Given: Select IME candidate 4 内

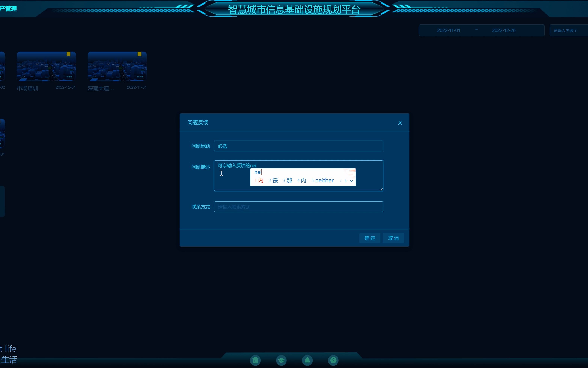Looking at the screenshot, I should (x=301, y=181).
